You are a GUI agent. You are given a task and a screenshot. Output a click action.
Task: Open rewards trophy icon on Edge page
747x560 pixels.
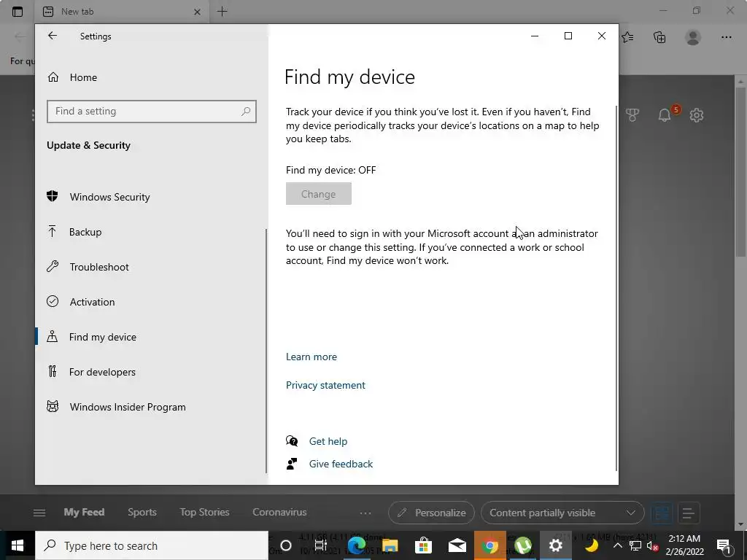tap(632, 114)
